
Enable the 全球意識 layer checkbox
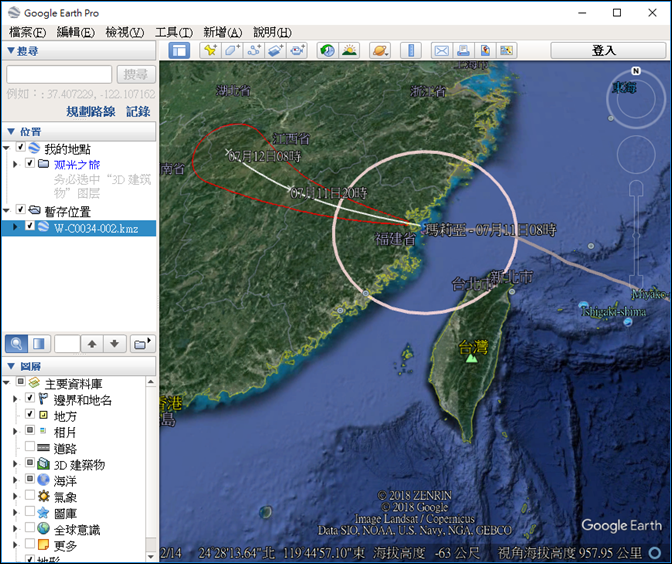[x=30, y=528]
